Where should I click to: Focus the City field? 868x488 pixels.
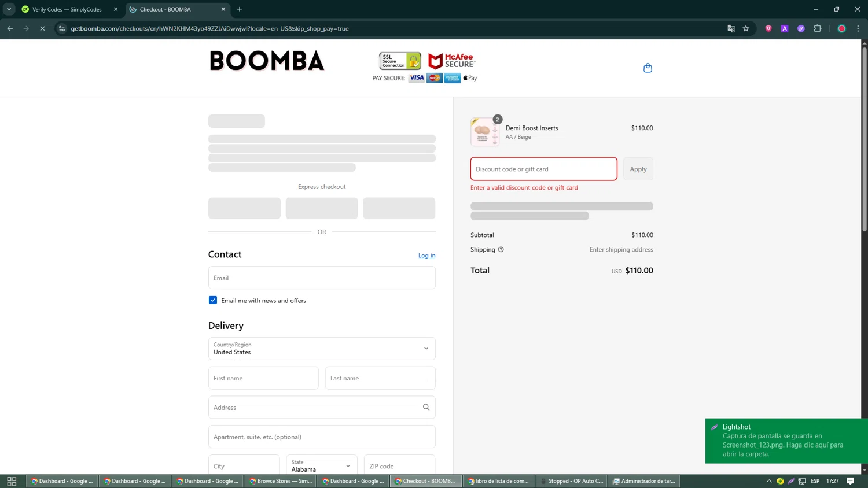pyautogui.click(x=244, y=465)
